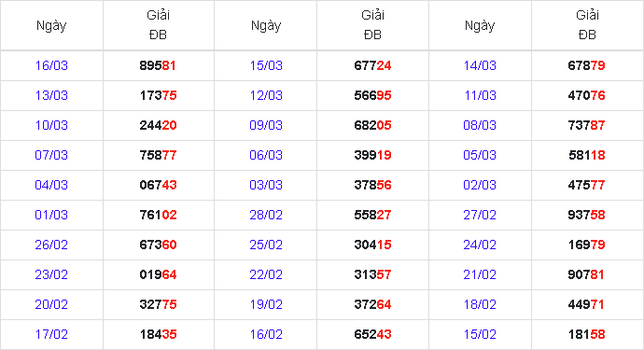
Task: Select the 13/03 date link
Action: pos(51,95)
